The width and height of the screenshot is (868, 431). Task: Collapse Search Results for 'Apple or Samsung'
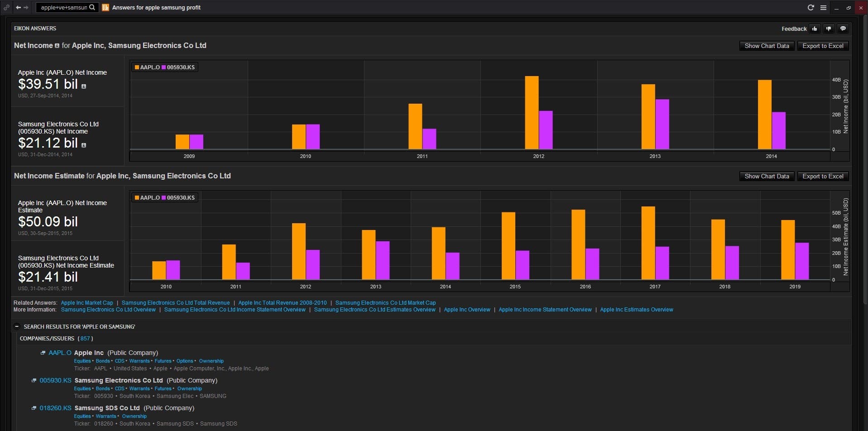[x=17, y=326]
